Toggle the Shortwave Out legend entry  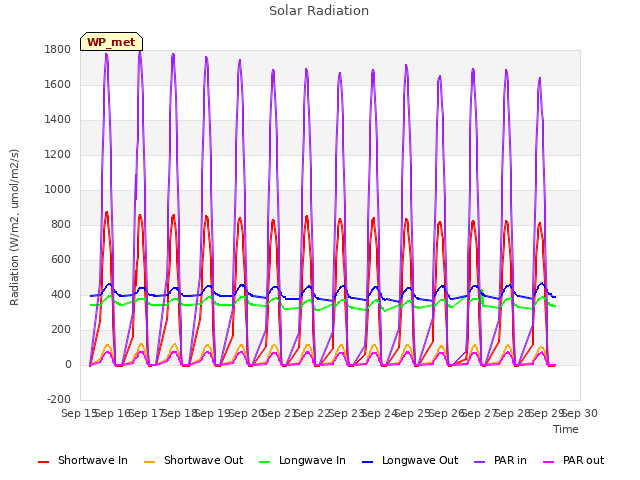point(193,460)
